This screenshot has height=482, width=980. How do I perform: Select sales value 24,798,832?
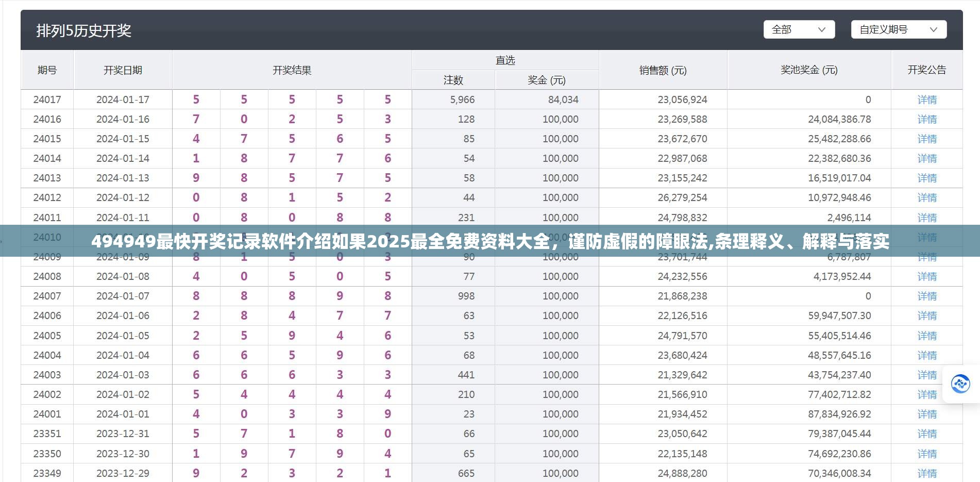point(682,218)
